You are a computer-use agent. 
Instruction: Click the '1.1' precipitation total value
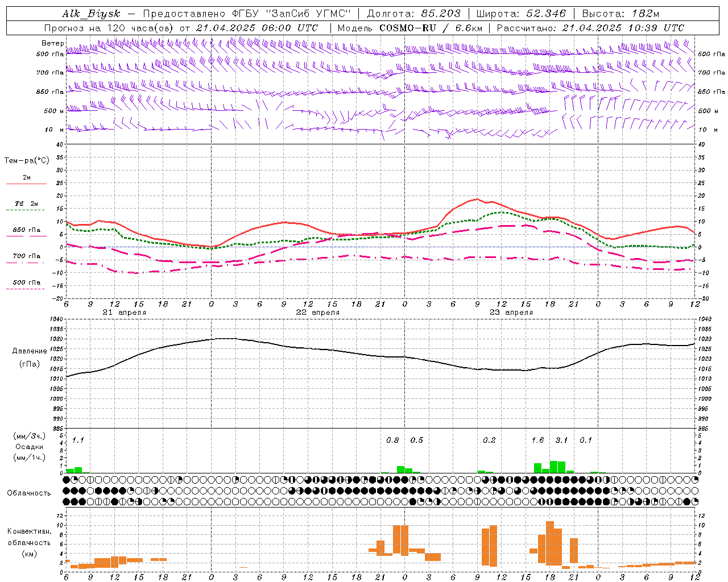coord(78,440)
